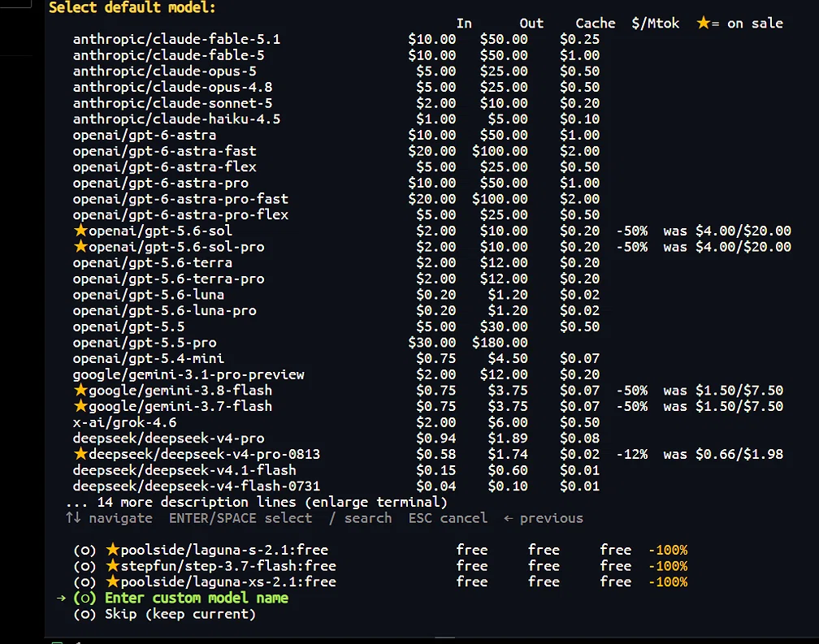Click the Cache column header
This screenshot has height=644, width=819.
tap(596, 24)
